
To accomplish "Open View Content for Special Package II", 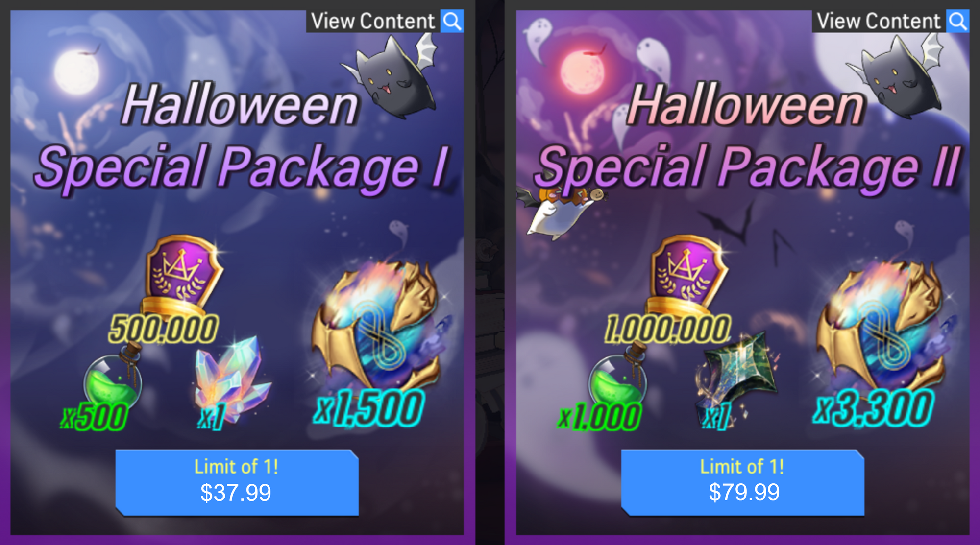I will pyautogui.click(x=890, y=22).
